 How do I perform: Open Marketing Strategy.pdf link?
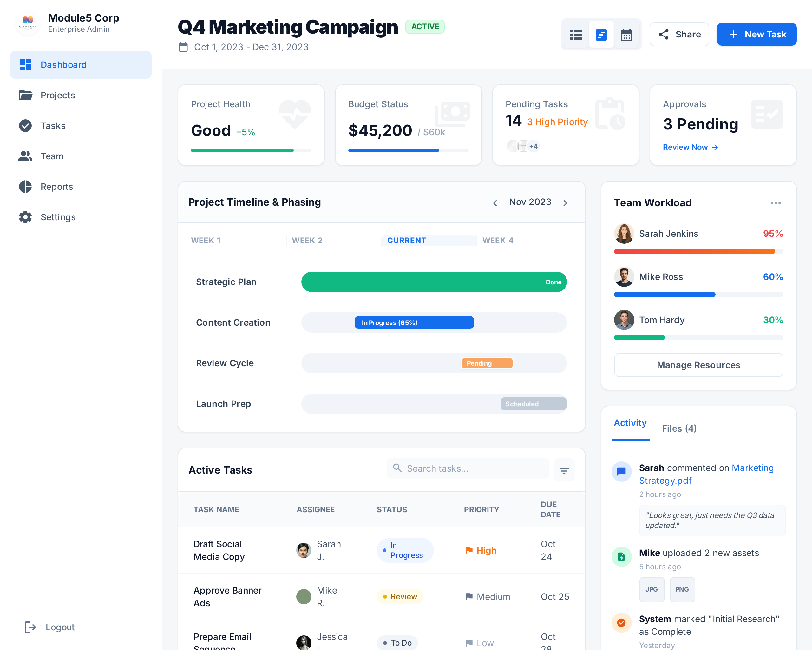pos(706,474)
